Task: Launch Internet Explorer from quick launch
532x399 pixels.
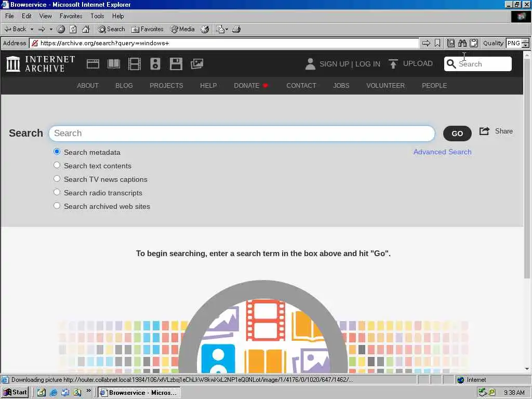Action: [54, 393]
